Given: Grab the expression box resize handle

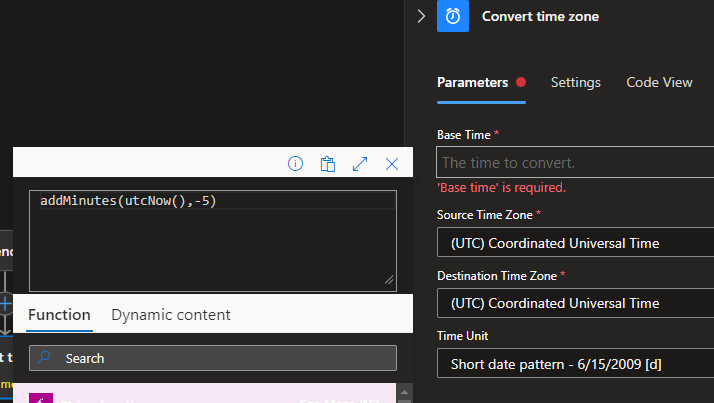Looking at the screenshot, I should point(389,281).
